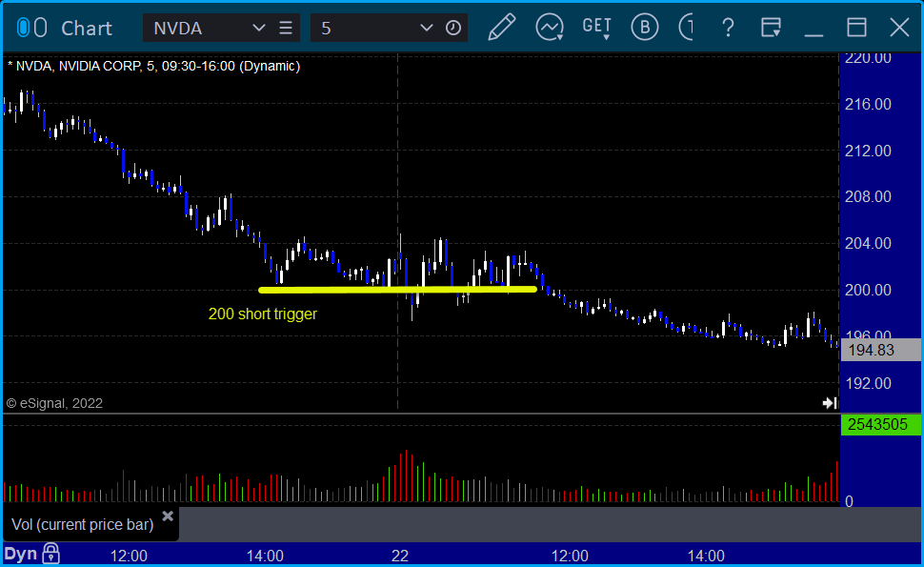Open the GET dropdown button

[596, 28]
